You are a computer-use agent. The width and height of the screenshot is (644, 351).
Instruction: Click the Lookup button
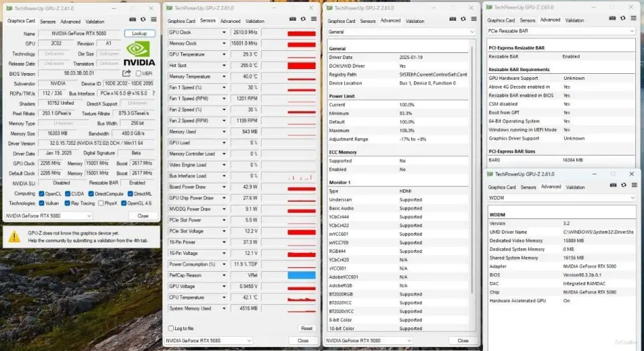[x=139, y=34]
